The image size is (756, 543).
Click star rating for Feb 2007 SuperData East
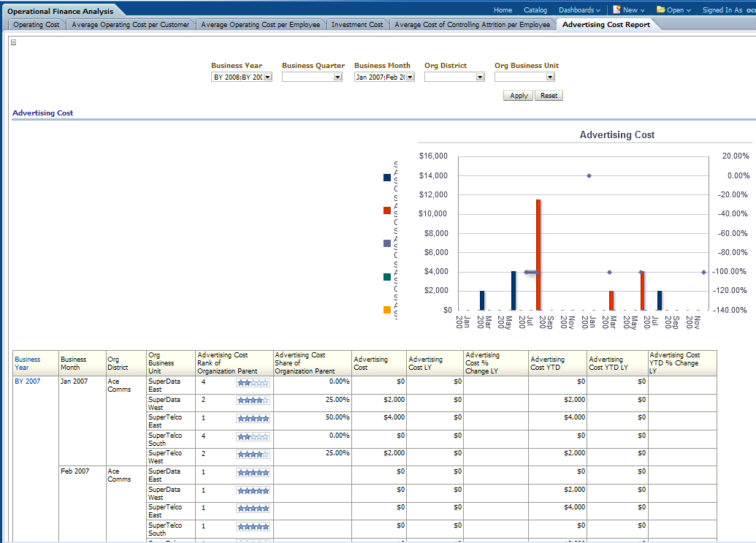(x=253, y=473)
